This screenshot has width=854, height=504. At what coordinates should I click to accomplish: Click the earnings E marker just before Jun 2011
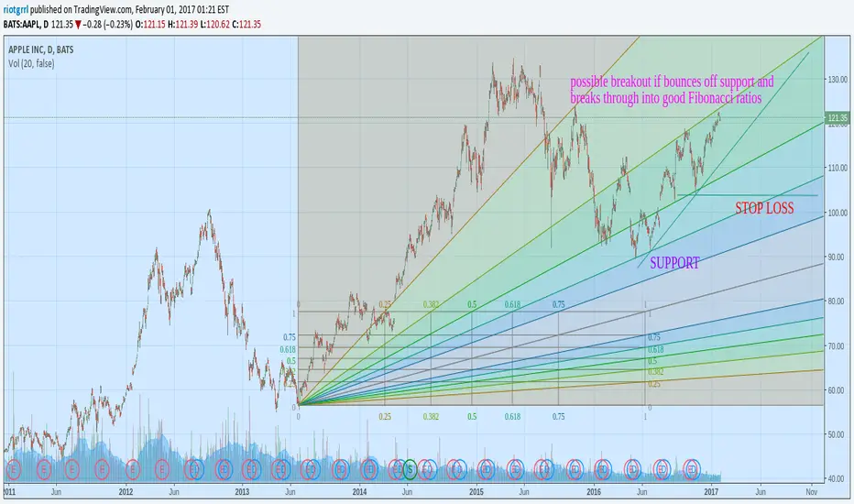click(44, 469)
